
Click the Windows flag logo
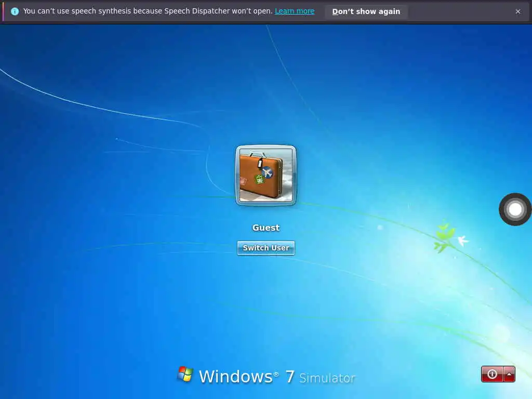pyautogui.click(x=185, y=374)
